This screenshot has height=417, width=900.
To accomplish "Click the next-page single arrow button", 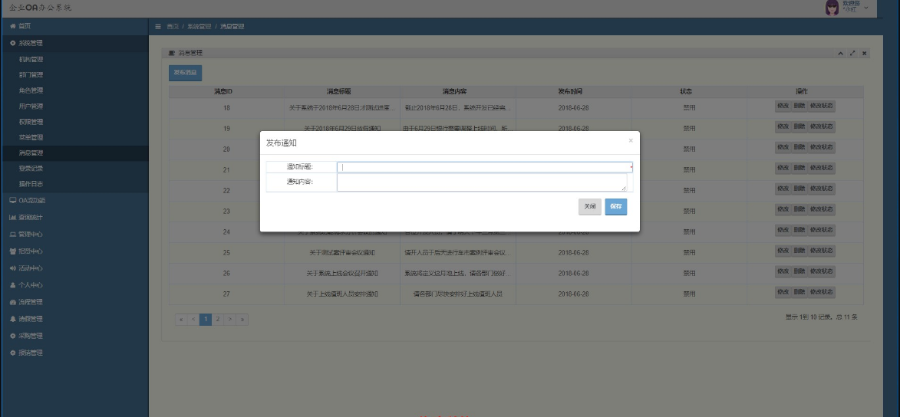I will [230, 319].
